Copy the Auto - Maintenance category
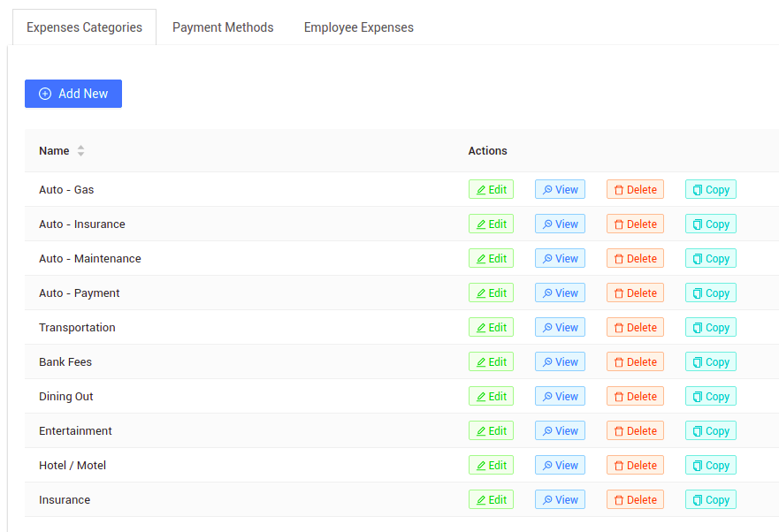Image resolution: width=779 pixels, height=532 pixels. pyautogui.click(x=711, y=259)
